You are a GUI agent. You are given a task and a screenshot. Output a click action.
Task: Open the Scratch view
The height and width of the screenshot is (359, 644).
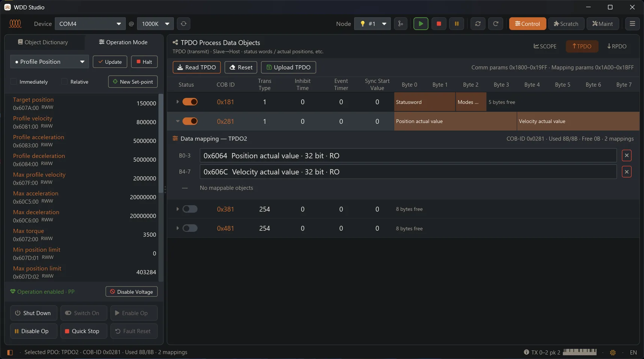point(566,24)
